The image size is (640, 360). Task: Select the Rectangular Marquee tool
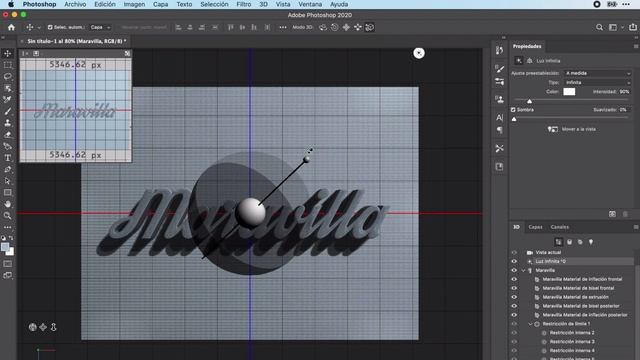coord(7,65)
